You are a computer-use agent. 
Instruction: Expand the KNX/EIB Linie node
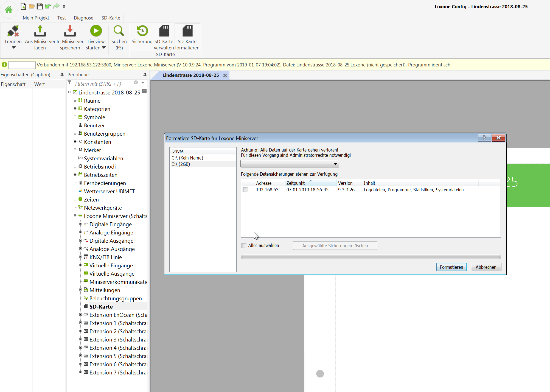point(80,257)
